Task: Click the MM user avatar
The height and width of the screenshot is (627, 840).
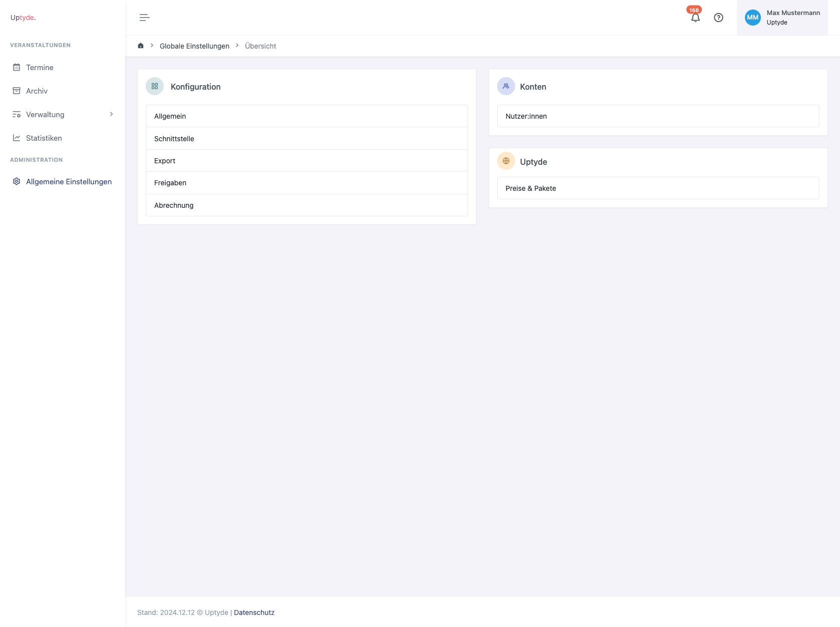Action: (752, 18)
